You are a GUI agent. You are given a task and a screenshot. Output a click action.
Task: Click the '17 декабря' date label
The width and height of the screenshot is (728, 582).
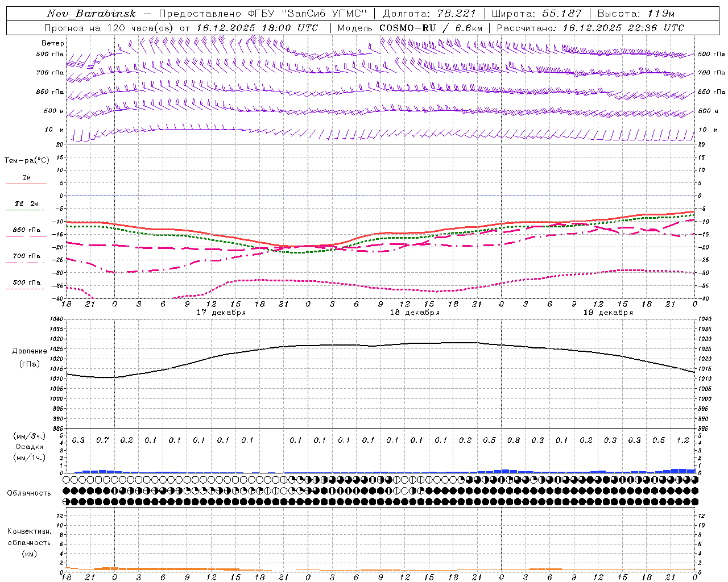pyautogui.click(x=221, y=313)
